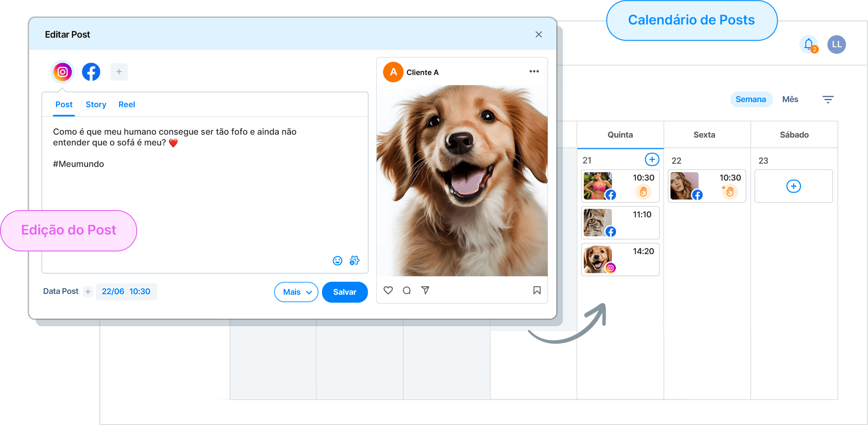Open the 14:20 dog post thumbnail

(x=598, y=259)
